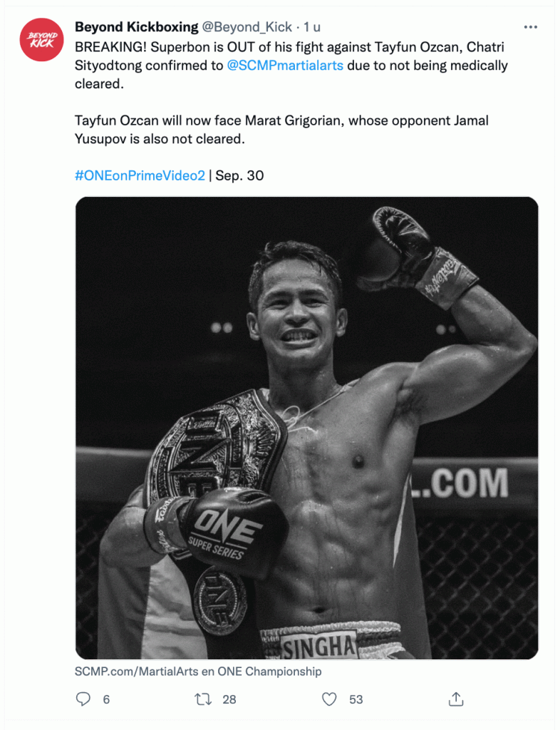Image resolution: width=560 pixels, height=730 pixels.
Task: Click the 'BREAKING! Superbon is OUT' text
Action: 178,47
